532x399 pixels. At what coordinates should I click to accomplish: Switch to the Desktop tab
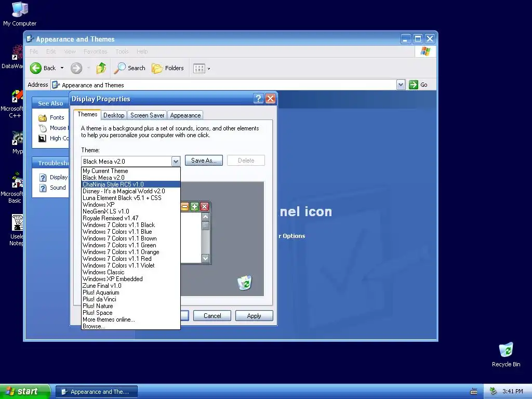click(x=114, y=115)
